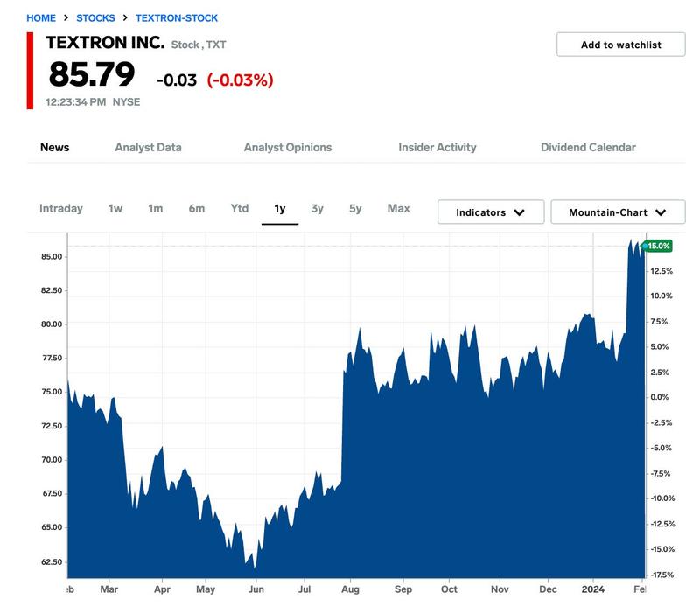
Task: Open the TEXTRON-STOCK breadcrumb link
Action: [x=177, y=18]
